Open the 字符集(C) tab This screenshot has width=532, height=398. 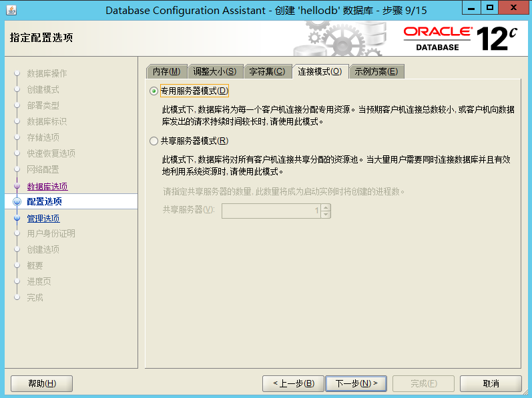[x=268, y=71]
